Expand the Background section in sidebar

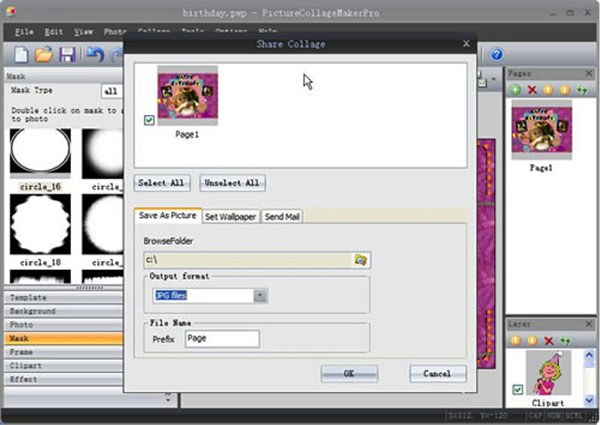[60, 312]
